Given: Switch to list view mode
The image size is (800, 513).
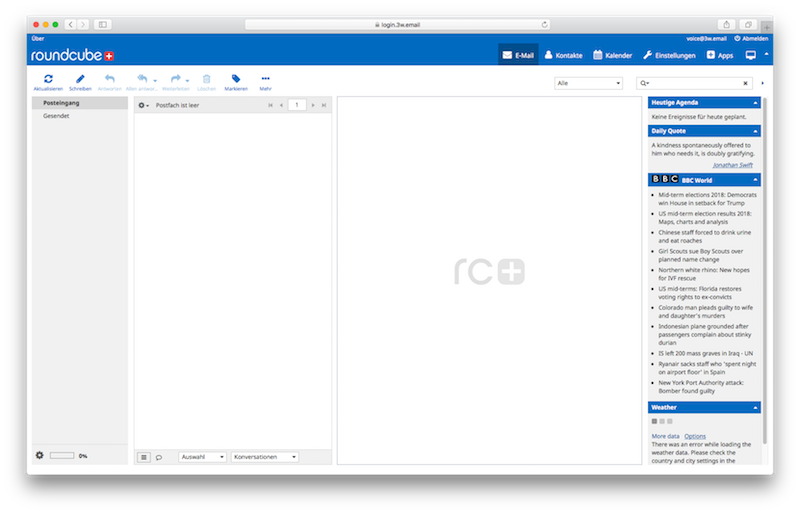Looking at the screenshot, I should pyautogui.click(x=144, y=456).
